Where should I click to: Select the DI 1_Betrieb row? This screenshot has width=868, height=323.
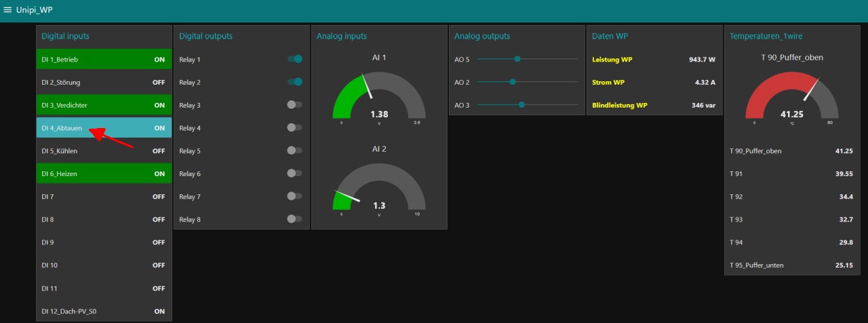tap(104, 60)
